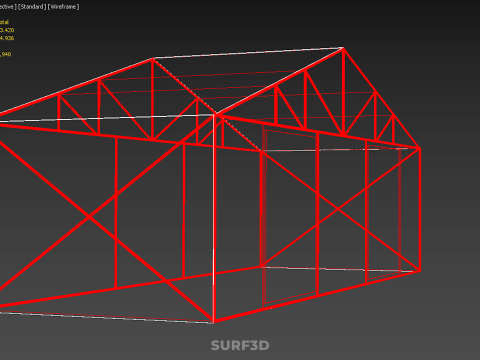480x360 pixels.
Task: Open the [Wireframe] shading label menu
Action: 64,7
